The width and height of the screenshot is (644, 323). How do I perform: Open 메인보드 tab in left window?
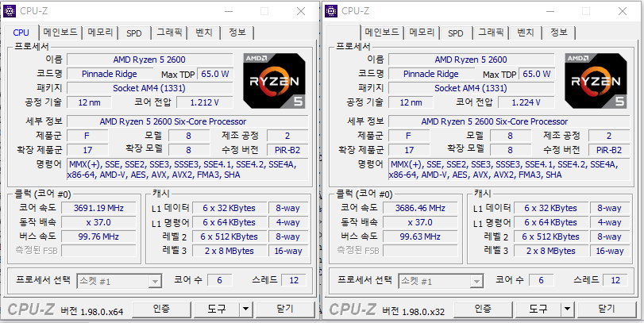[60, 33]
